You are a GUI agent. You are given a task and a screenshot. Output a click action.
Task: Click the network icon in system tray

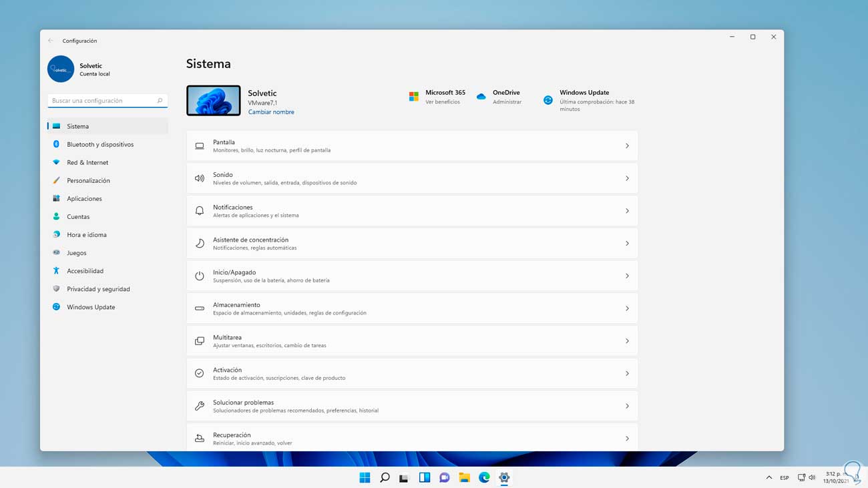801,477
